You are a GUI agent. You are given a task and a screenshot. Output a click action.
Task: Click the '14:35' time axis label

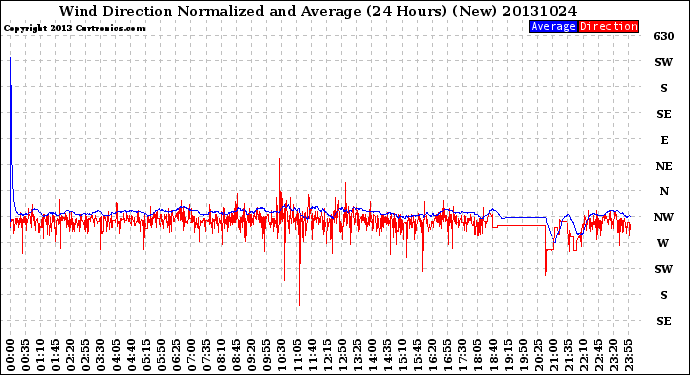tap(387, 355)
